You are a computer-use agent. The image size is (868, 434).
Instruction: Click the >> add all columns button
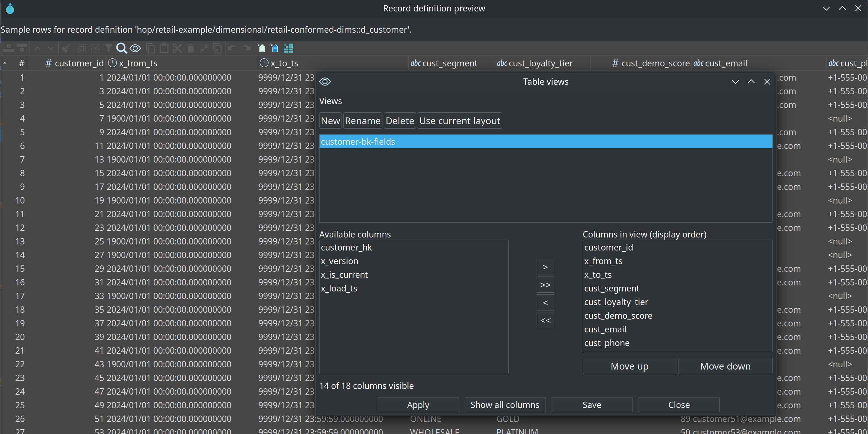[x=545, y=285]
